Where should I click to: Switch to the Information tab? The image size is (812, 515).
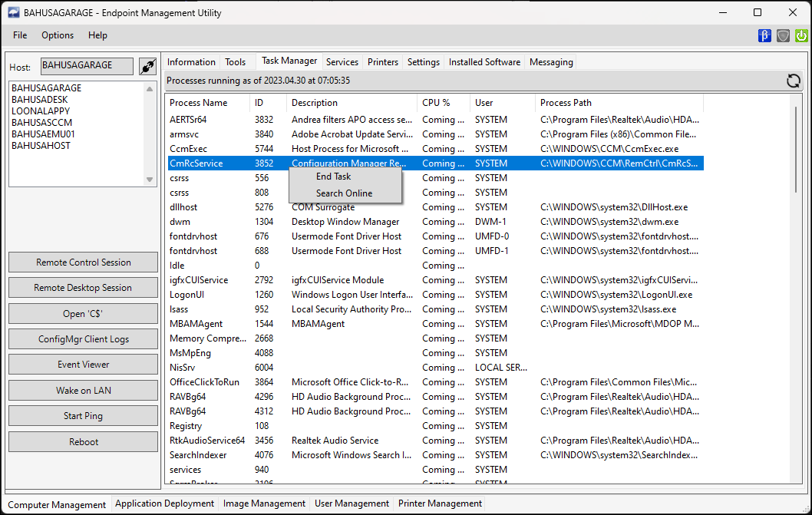(x=191, y=62)
